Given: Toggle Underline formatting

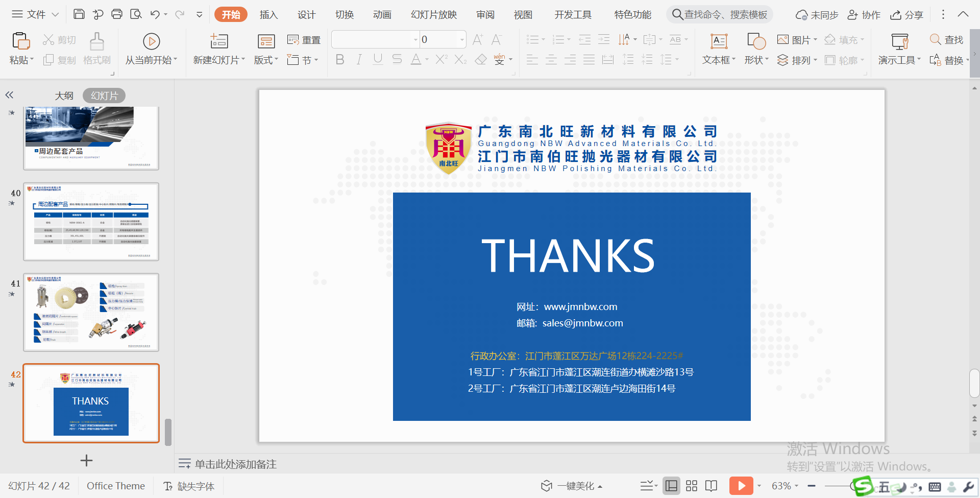Looking at the screenshot, I should [378, 60].
